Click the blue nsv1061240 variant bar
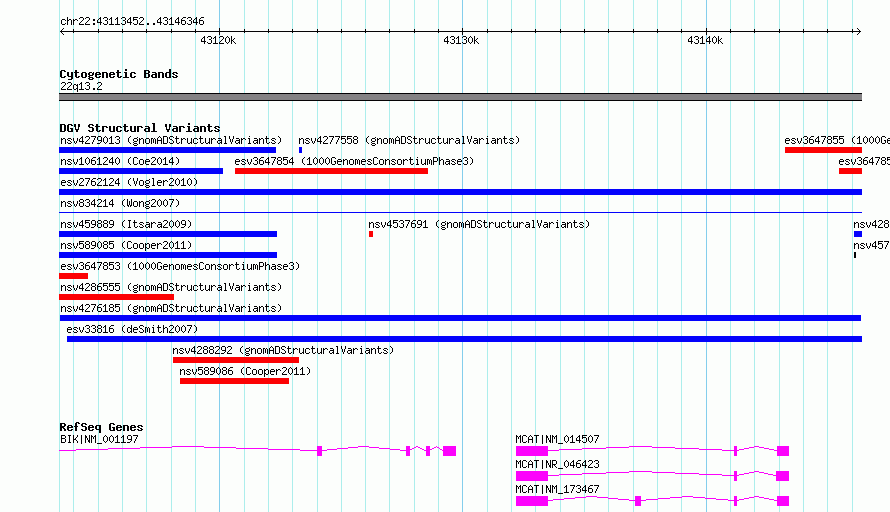890x512 pixels. (x=141, y=171)
